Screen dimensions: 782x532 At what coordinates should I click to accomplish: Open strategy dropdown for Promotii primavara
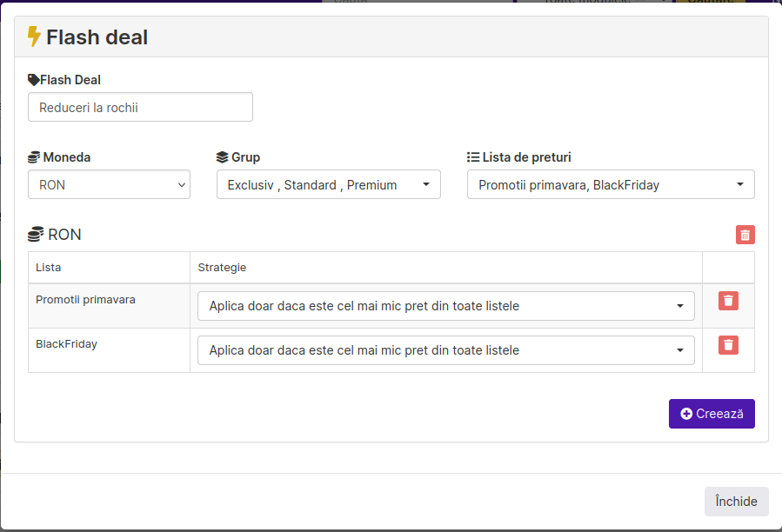[x=445, y=306]
